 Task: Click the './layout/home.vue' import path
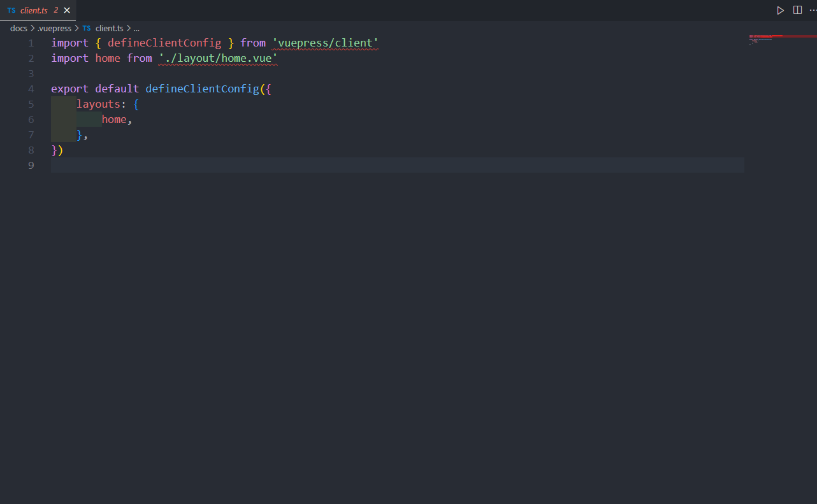tap(219, 58)
